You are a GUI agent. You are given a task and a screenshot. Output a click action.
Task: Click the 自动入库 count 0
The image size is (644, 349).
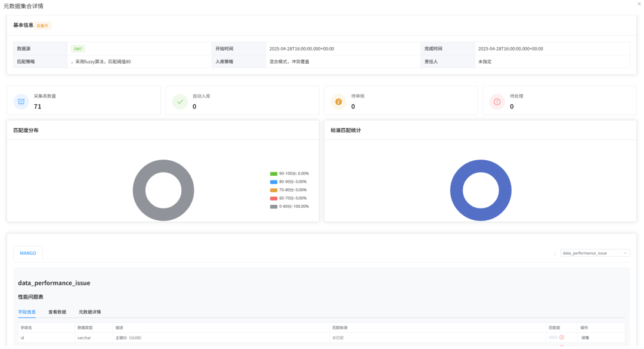(x=194, y=107)
